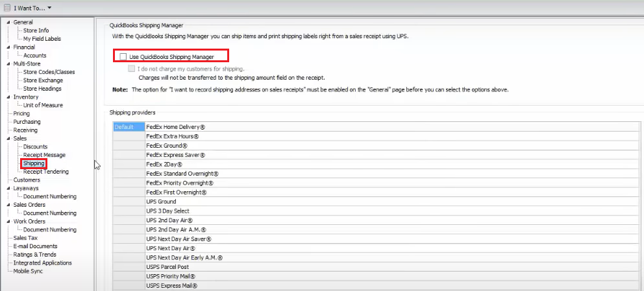Select Sales Tax preferences
The height and width of the screenshot is (291, 644).
click(x=25, y=238)
